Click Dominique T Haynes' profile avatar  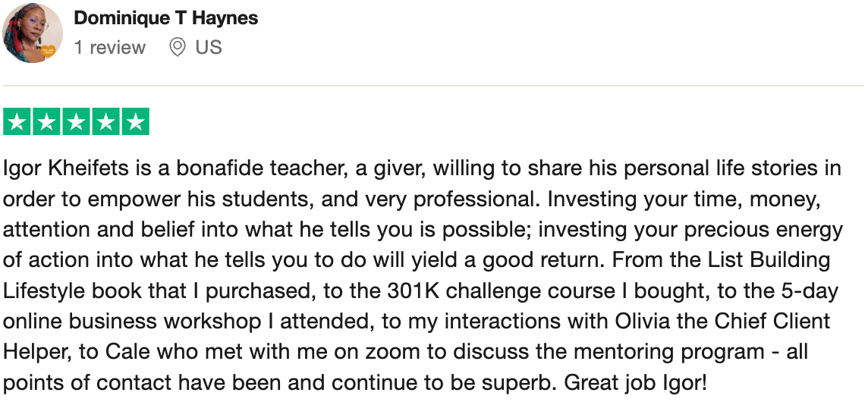(x=32, y=33)
